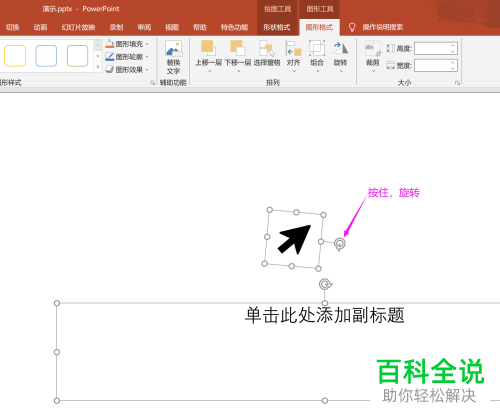This screenshot has height=416, width=500.
Task: Switch to the 切换 transitions tab
Action: 13,27
